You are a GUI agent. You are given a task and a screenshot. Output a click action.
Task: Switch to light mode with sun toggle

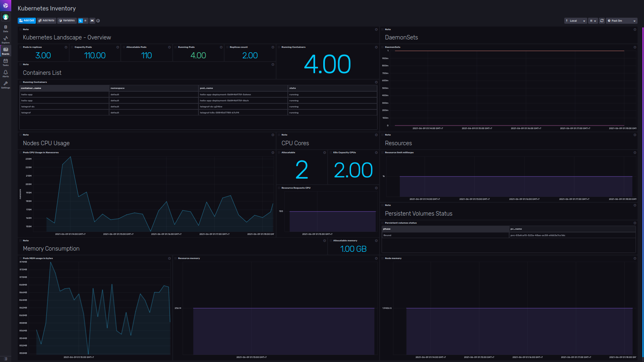85,21
